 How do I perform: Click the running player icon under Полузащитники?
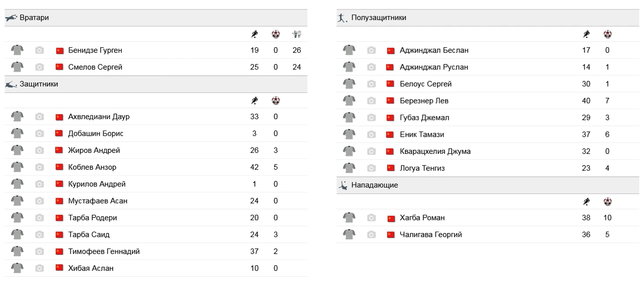click(x=586, y=34)
